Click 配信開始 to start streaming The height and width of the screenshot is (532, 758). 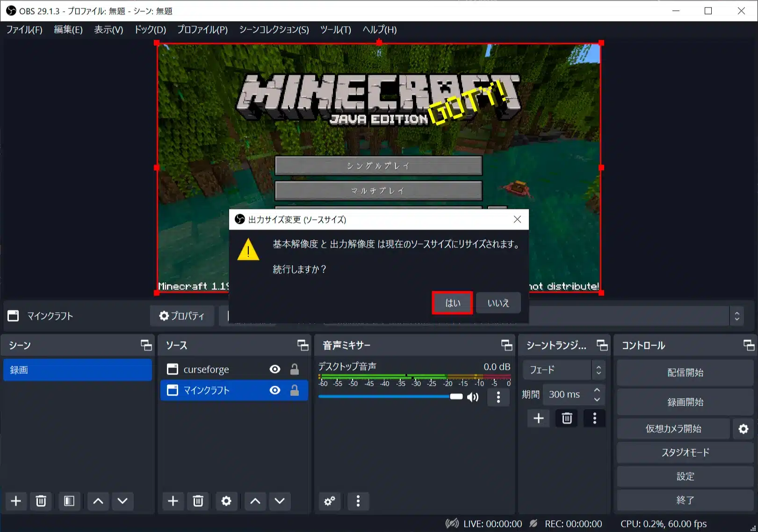pos(685,373)
